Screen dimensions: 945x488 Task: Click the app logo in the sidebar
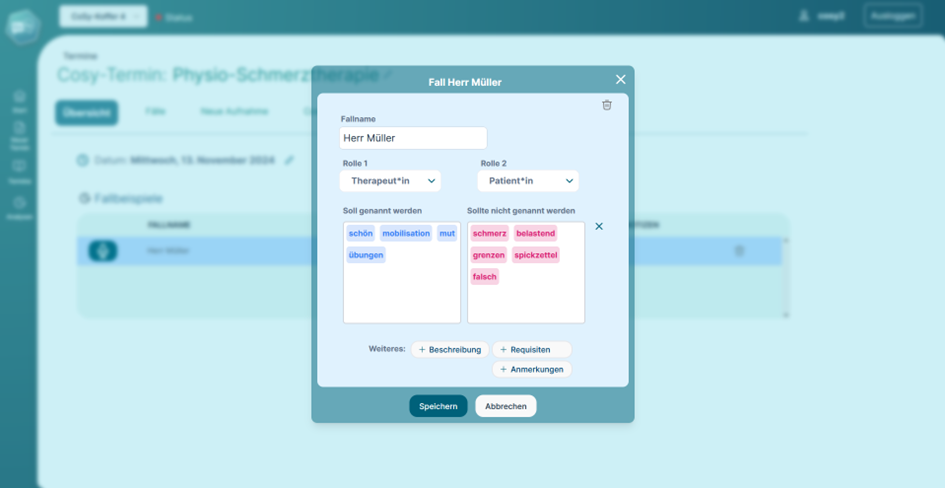coord(21,27)
